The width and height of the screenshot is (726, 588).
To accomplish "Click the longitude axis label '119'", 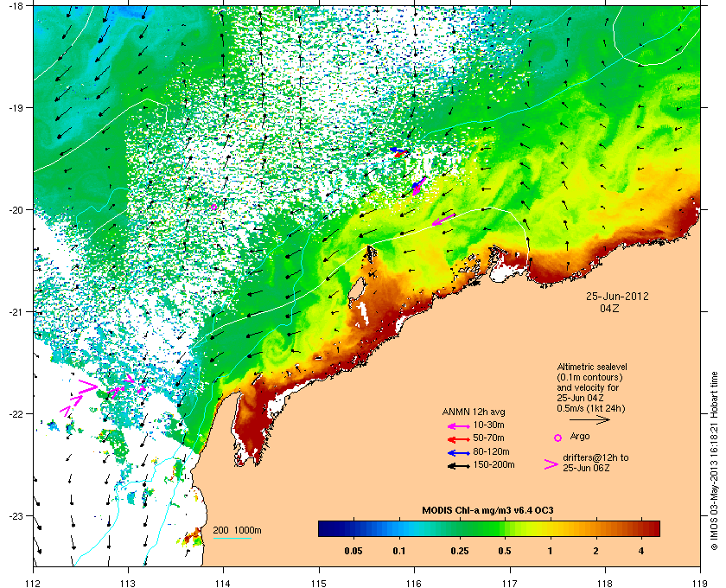I will [x=700, y=583].
